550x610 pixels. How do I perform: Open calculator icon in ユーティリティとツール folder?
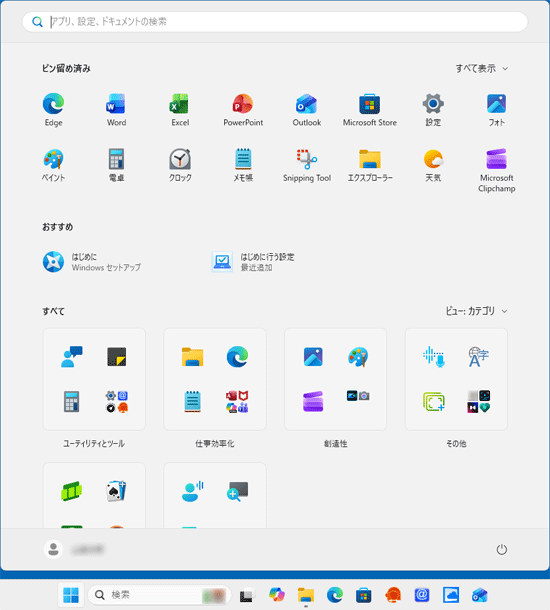72,401
